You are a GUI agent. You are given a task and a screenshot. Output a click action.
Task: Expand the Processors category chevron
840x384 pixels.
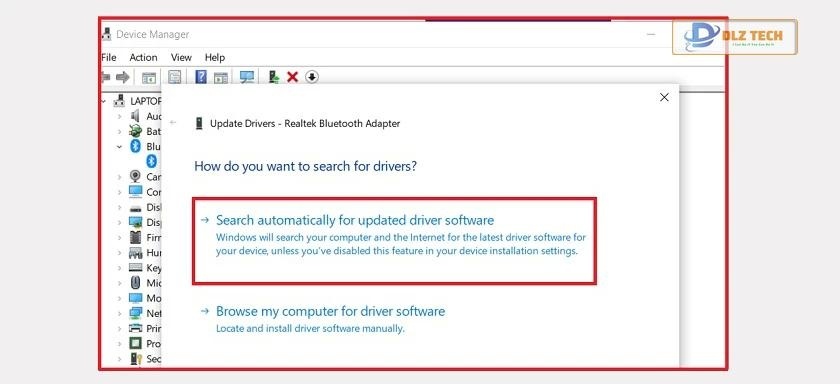click(x=119, y=344)
